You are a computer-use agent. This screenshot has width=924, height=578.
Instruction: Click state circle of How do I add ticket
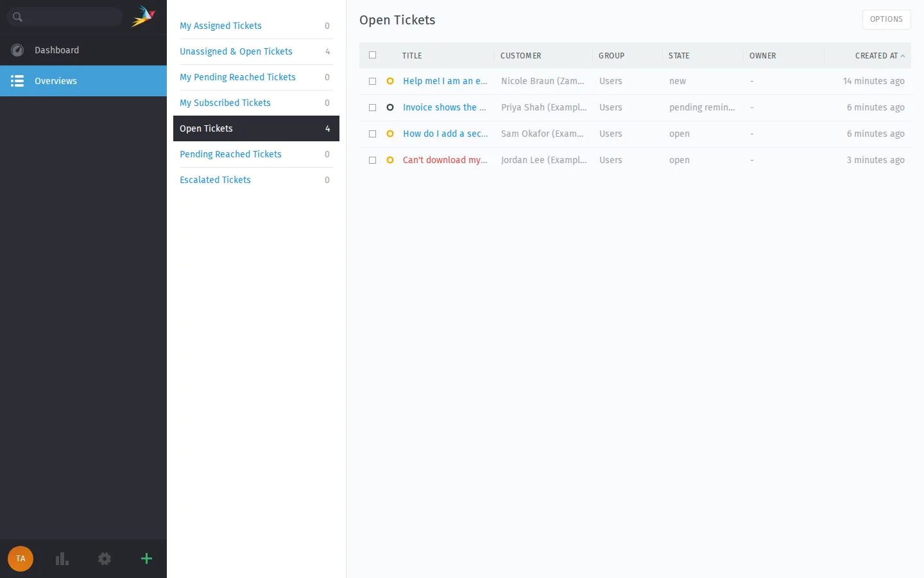[390, 134]
